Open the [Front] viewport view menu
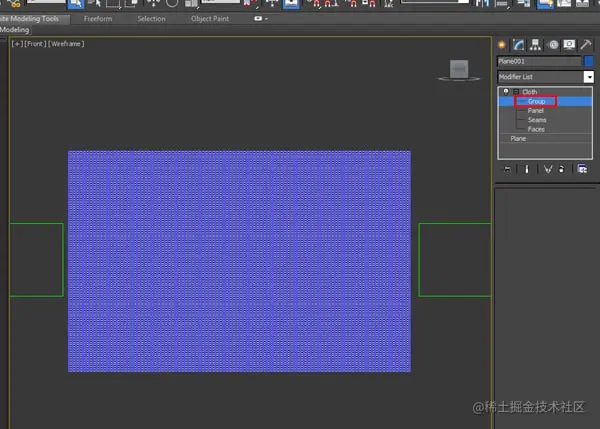600x429 pixels. tap(35, 44)
